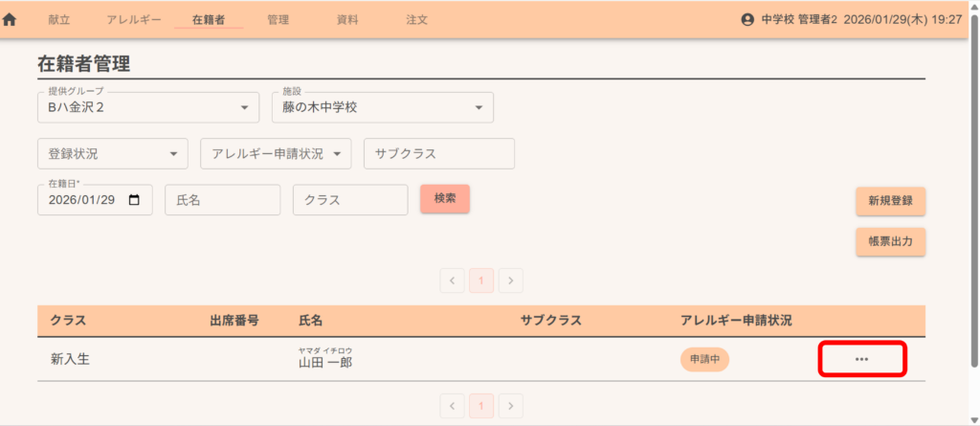Click the 帳票出力 button

coord(890,242)
